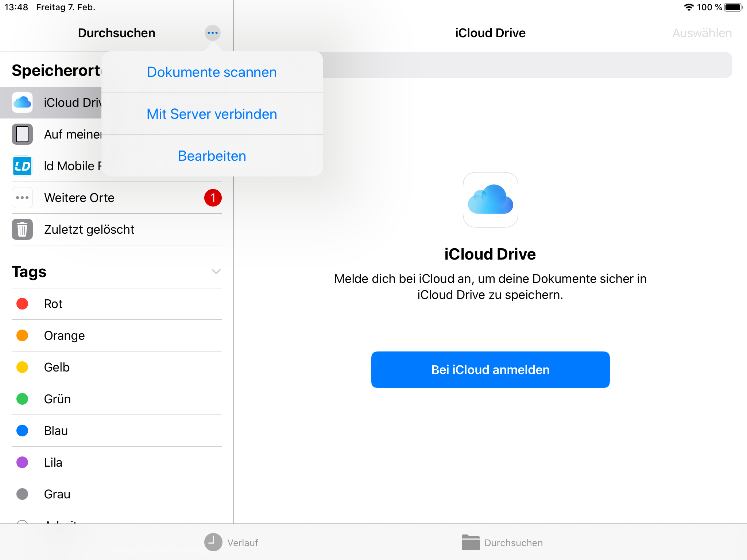Screen dimensions: 747x560
Task: Tap the Verlauf tab label
Action: click(243, 543)
